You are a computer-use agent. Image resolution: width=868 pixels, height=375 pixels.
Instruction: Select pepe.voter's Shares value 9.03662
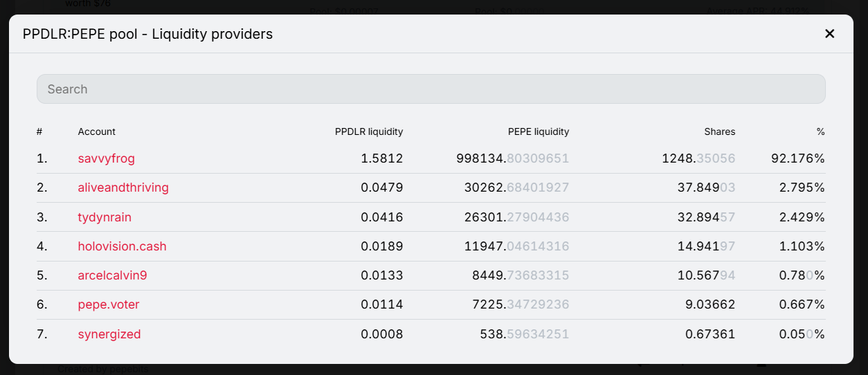[710, 304]
